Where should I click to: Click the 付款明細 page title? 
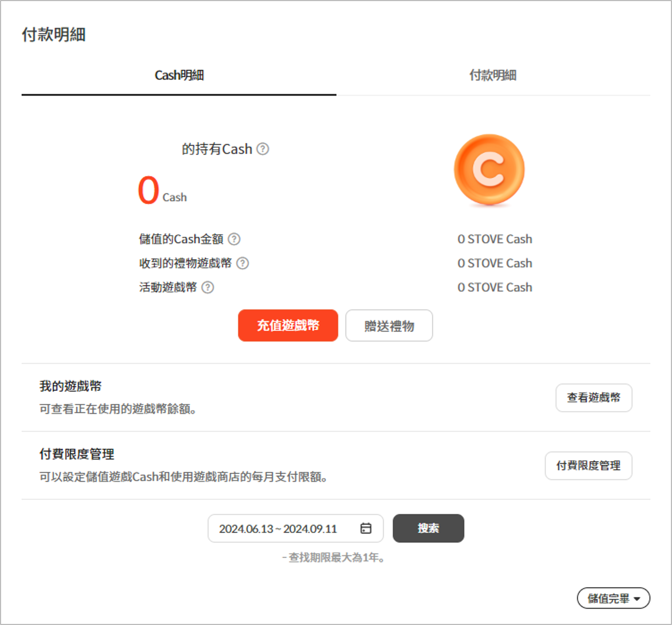coord(53,35)
